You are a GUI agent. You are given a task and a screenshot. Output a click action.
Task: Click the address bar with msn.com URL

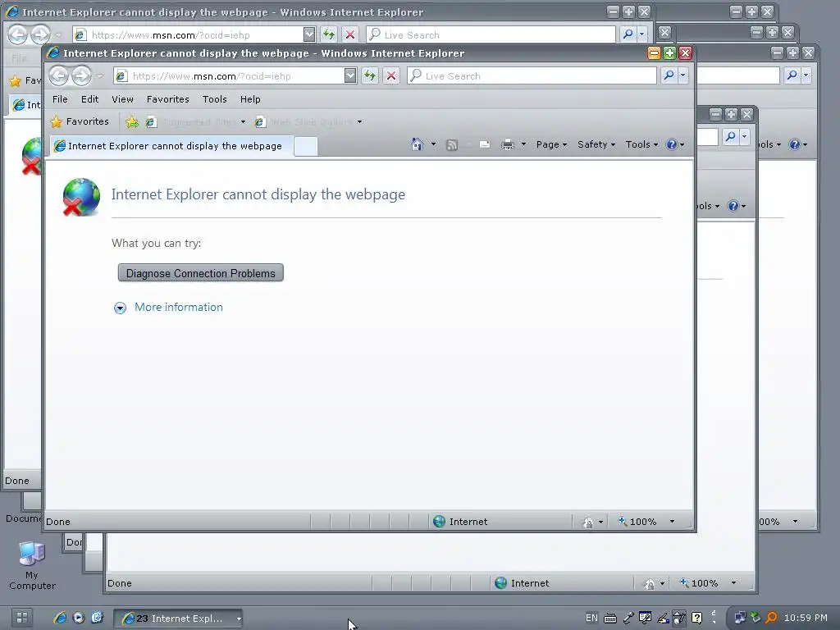pyautogui.click(x=230, y=76)
